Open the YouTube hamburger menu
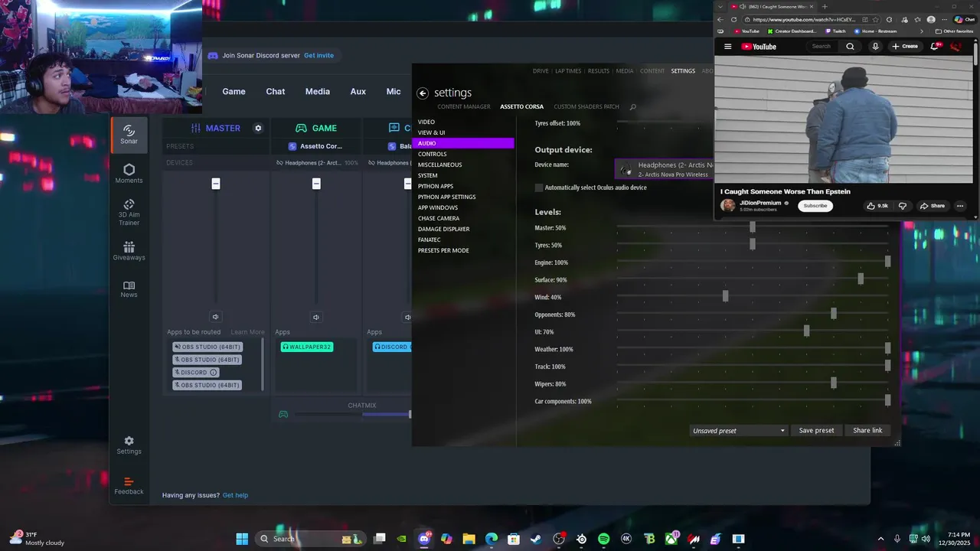 tap(727, 47)
